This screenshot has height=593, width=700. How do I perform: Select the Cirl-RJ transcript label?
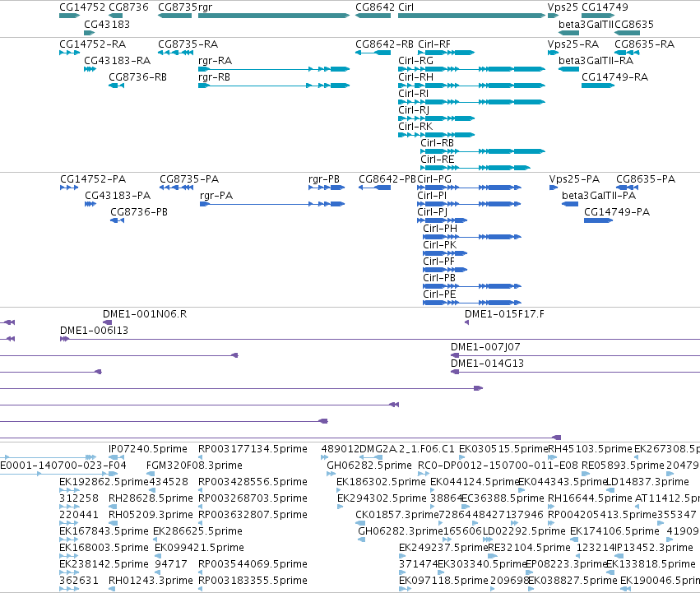point(414,110)
